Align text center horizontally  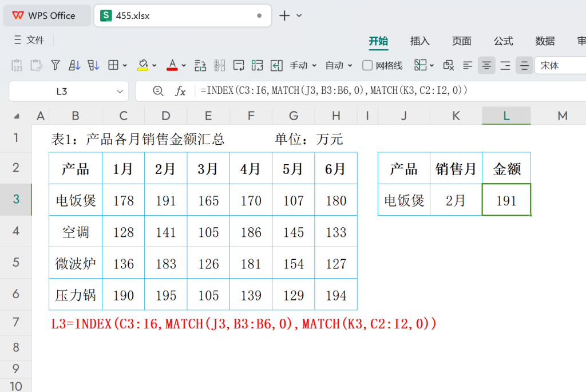pos(486,66)
